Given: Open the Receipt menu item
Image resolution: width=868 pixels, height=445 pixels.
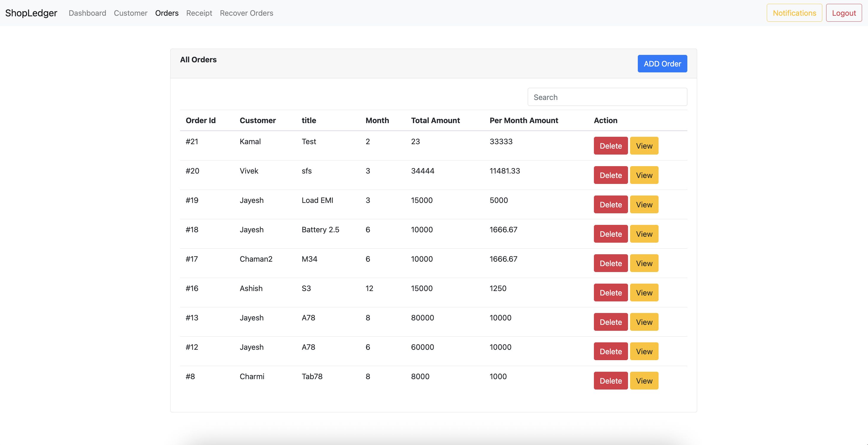Looking at the screenshot, I should [x=199, y=13].
